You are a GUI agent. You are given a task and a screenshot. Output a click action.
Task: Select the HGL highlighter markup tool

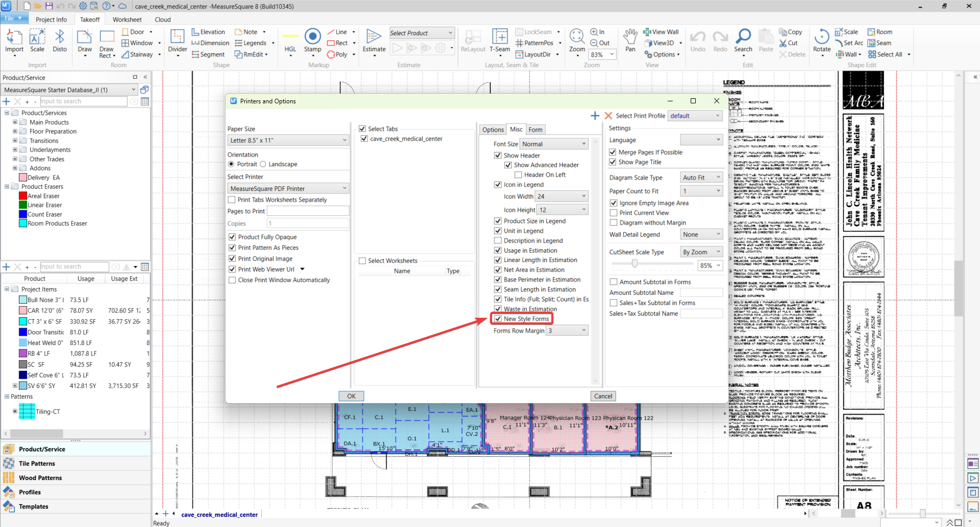tap(290, 41)
